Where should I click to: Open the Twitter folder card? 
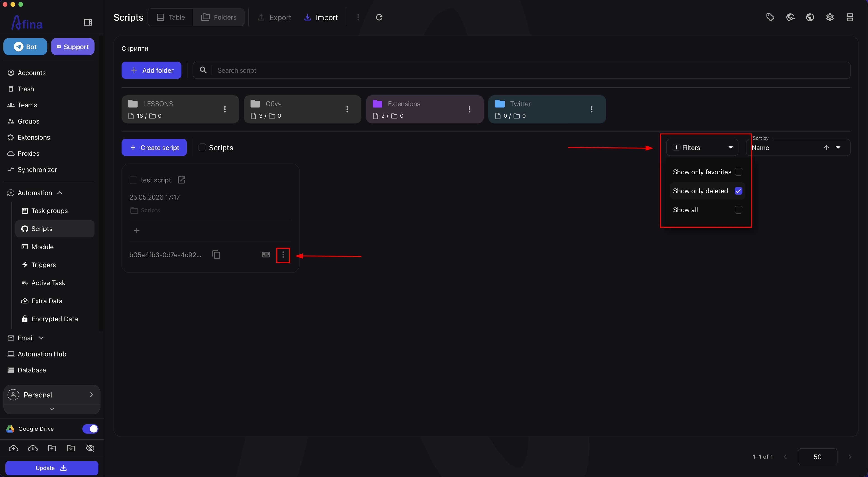(547, 109)
